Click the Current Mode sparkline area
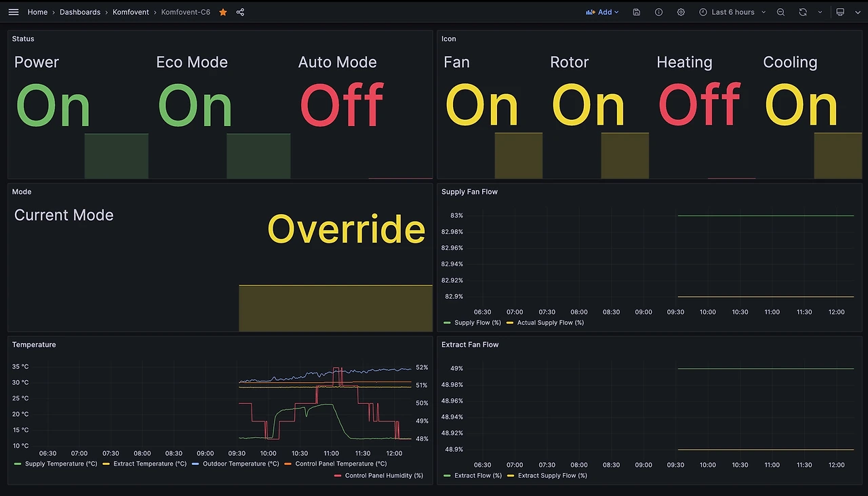The image size is (868, 496). [x=336, y=308]
